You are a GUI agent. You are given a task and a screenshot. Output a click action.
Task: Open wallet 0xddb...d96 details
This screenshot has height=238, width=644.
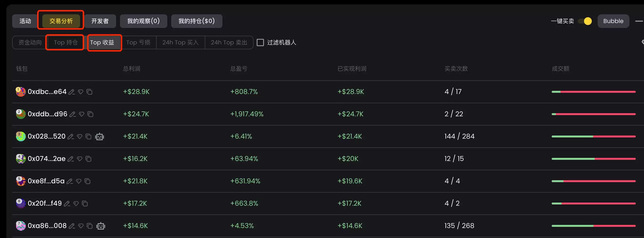[48, 114]
